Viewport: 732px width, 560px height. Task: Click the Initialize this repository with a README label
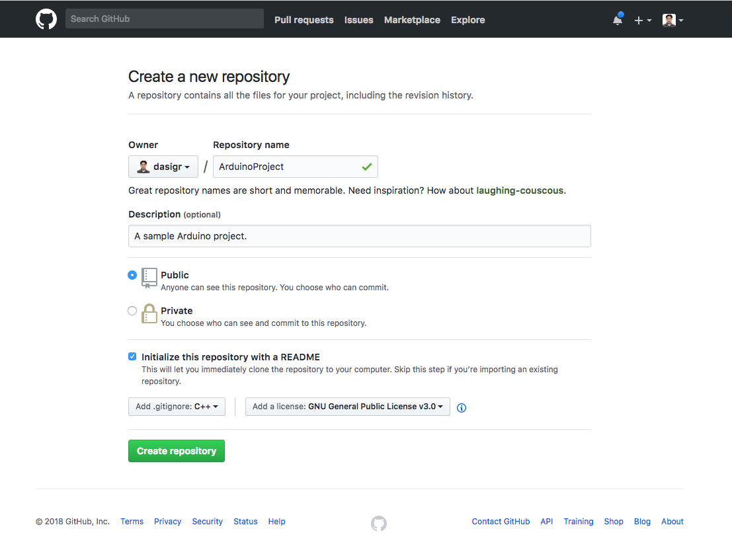(231, 357)
